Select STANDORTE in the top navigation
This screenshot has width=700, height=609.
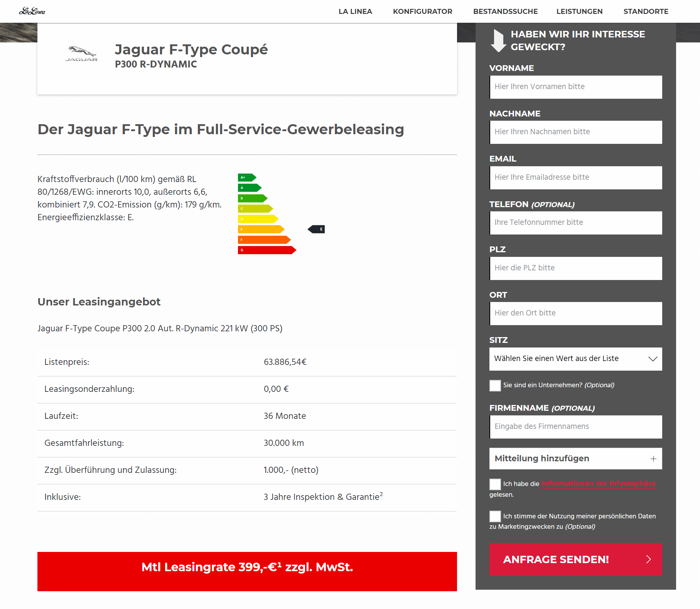tap(646, 11)
